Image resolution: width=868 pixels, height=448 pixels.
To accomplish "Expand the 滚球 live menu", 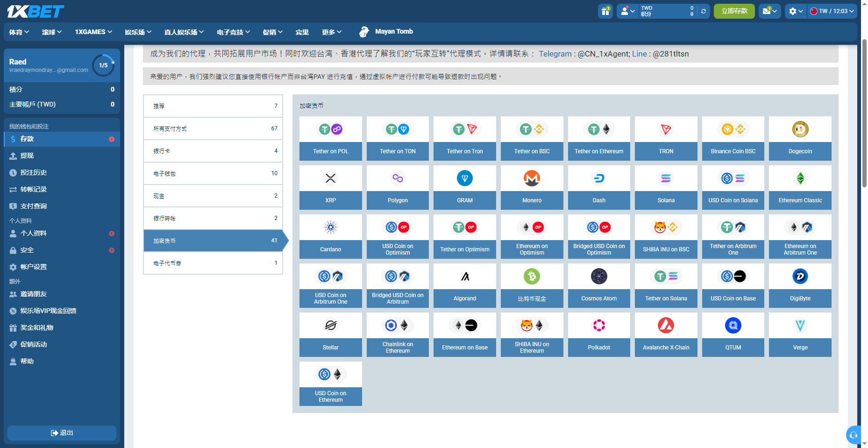I will pos(52,32).
